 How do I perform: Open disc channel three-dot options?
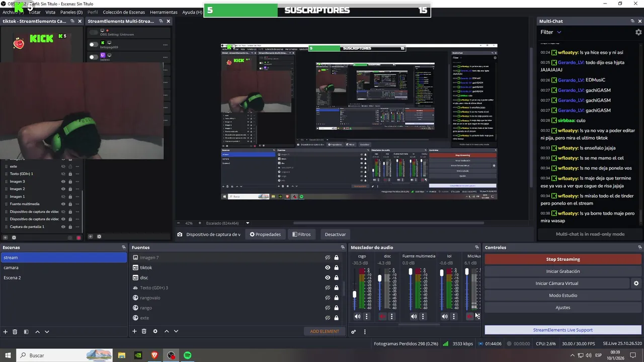[x=391, y=316]
